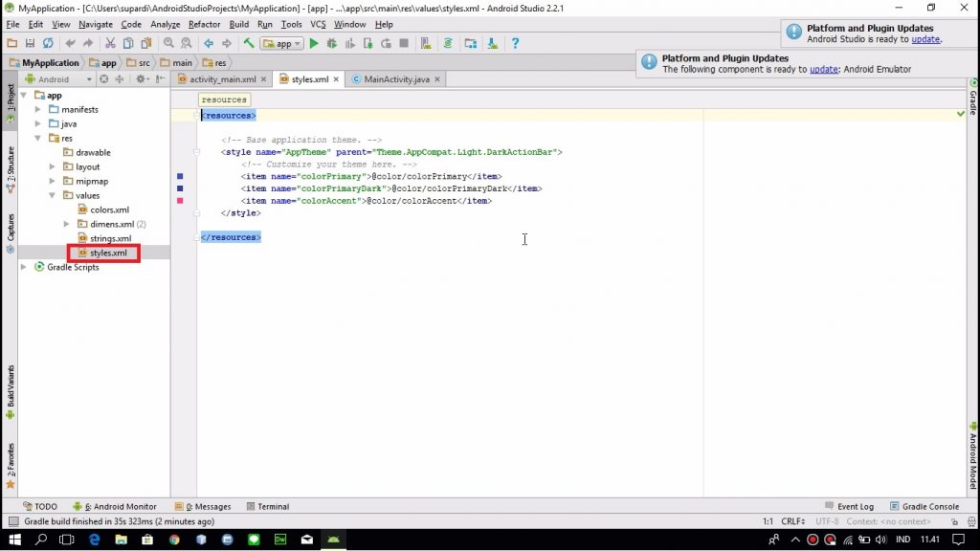
Task: Expand the Gradle Scripts tree node
Action: tap(24, 267)
